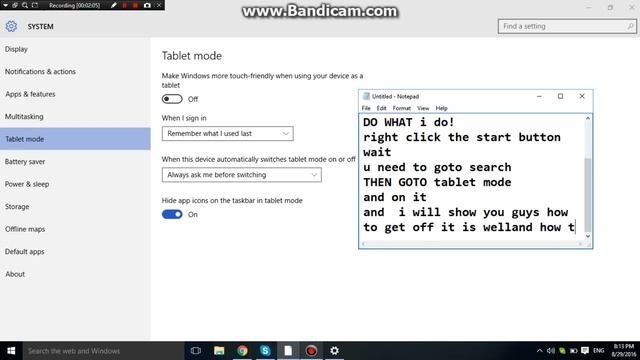The width and height of the screenshot is (640, 360).
Task: Minimize the Notepad window
Action: coord(539,96)
